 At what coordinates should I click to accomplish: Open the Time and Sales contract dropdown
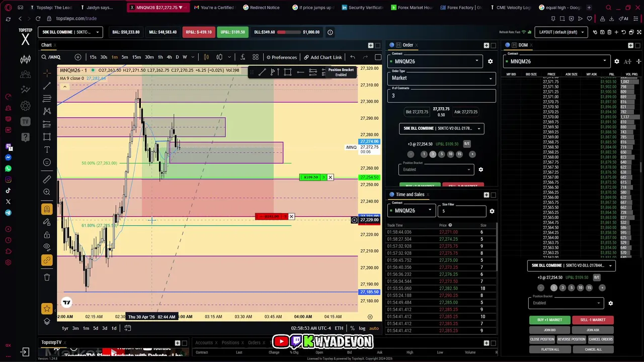pos(411,211)
